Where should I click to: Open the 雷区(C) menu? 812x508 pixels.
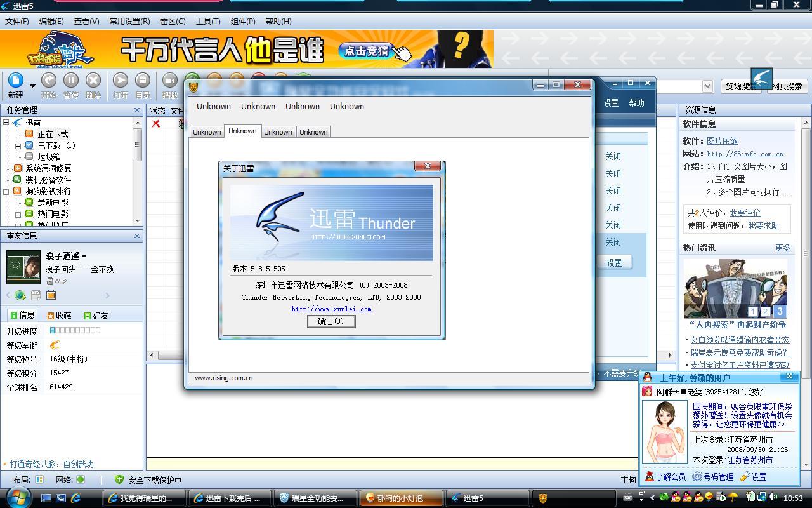[173, 21]
